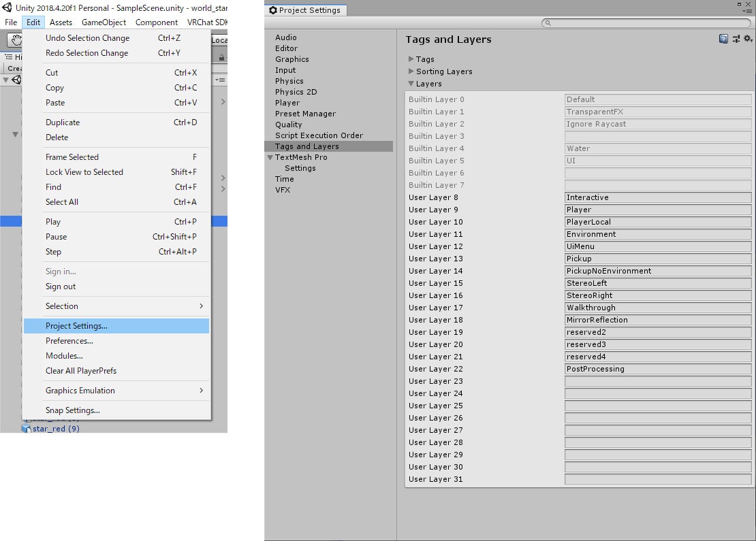Open the Tags and Layers gear menu icon

(x=748, y=39)
